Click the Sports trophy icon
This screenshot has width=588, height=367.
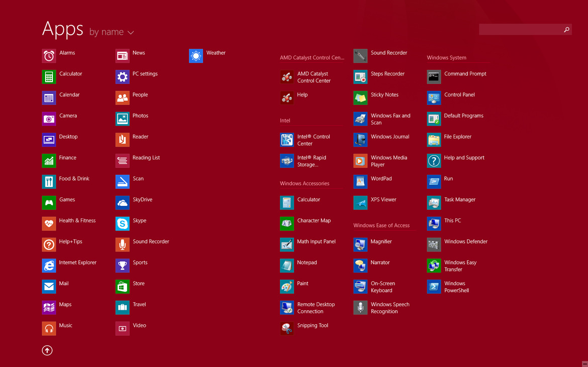[x=122, y=266]
